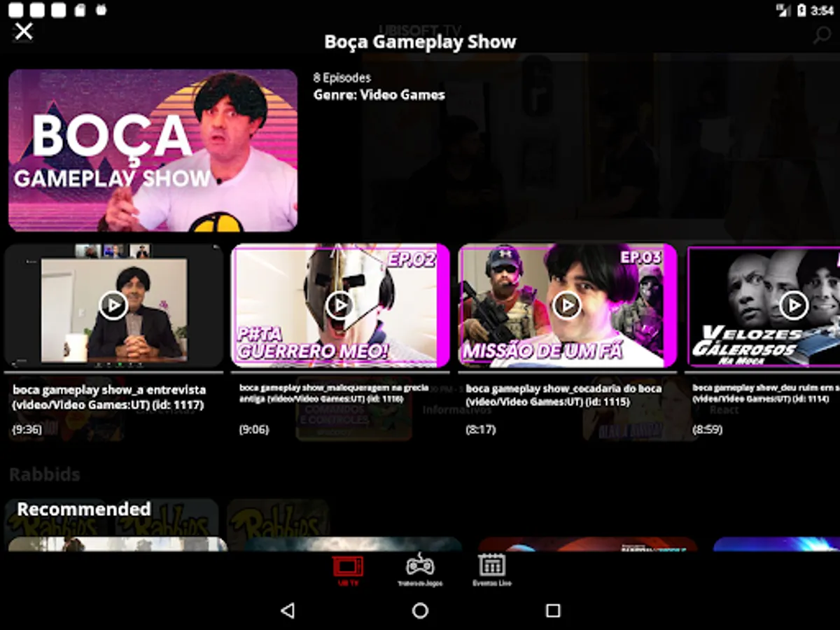Click the (8:17) duration text
This screenshot has height=630, width=840.
[480, 430]
